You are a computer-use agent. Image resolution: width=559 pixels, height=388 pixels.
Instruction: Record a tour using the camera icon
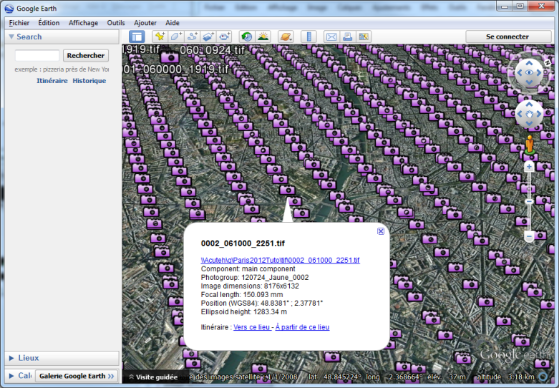coord(224,37)
